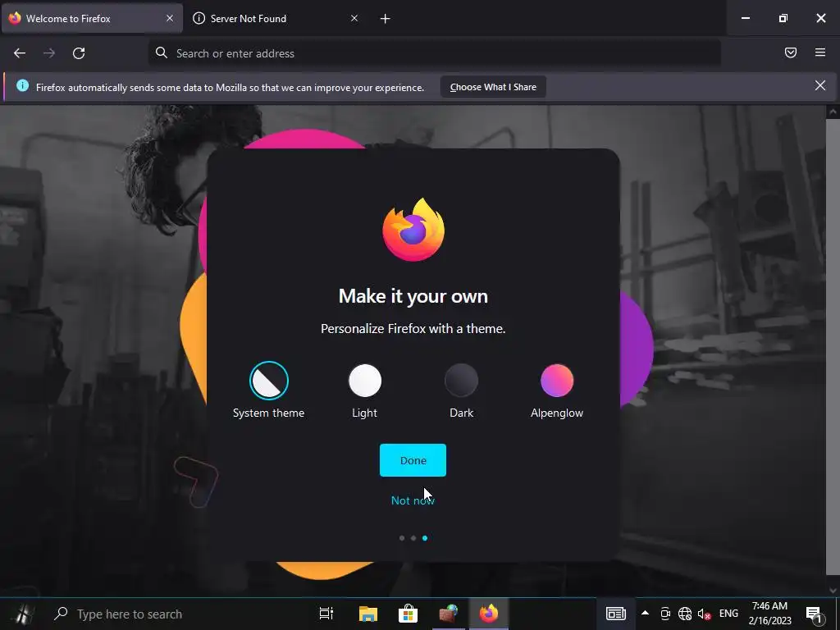
Task: Show hidden system tray icons
Action: tap(645, 613)
